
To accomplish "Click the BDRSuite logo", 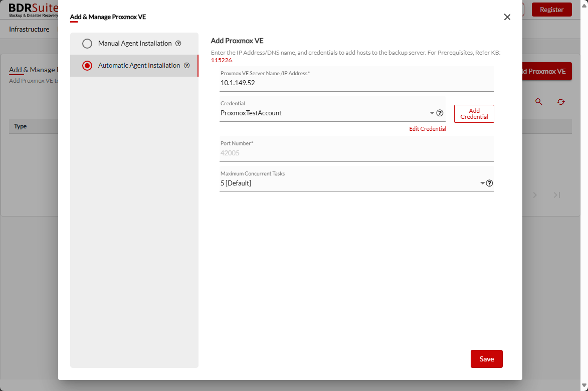I will pos(29,9).
